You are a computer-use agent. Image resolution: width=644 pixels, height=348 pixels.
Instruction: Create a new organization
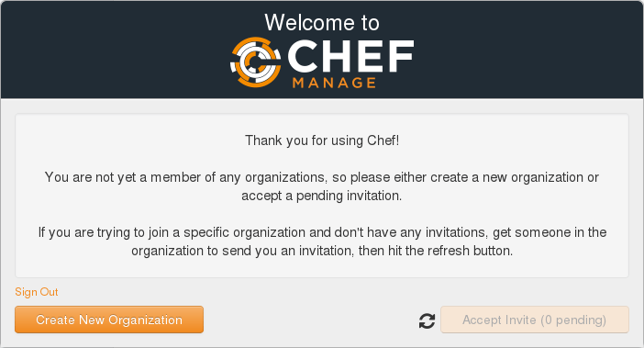pyautogui.click(x=109, y=320)
